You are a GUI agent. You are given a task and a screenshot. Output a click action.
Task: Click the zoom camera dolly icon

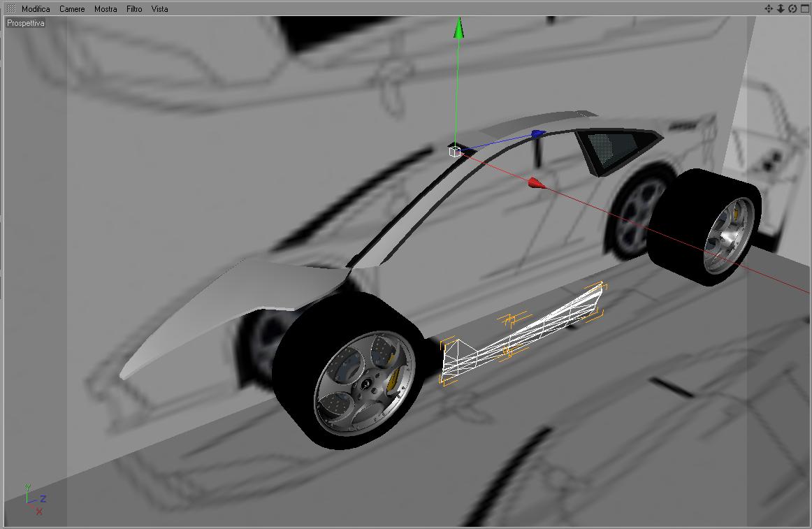point(781,8)
